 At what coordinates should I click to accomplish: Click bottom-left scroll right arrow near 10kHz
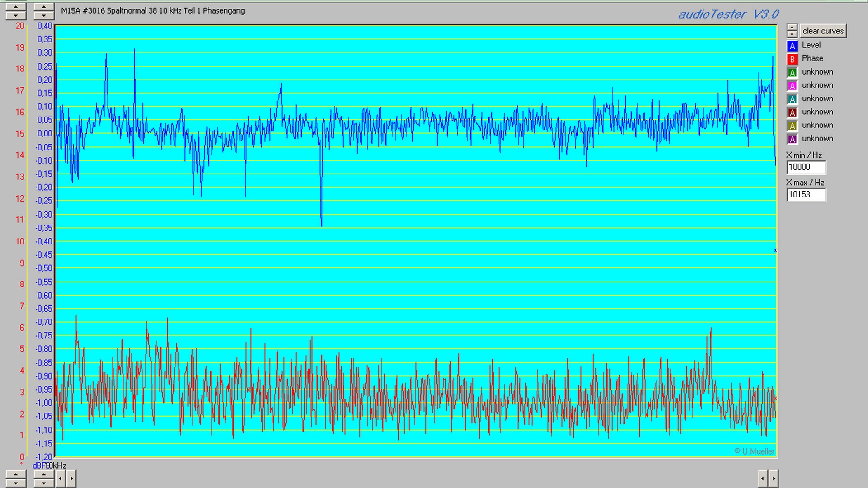point(71,478)
